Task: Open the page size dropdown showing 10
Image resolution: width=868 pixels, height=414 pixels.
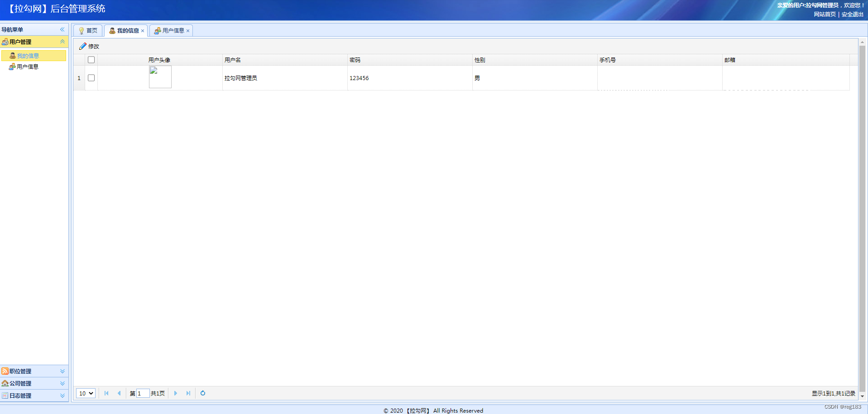Action: click(x=86, y=393)
